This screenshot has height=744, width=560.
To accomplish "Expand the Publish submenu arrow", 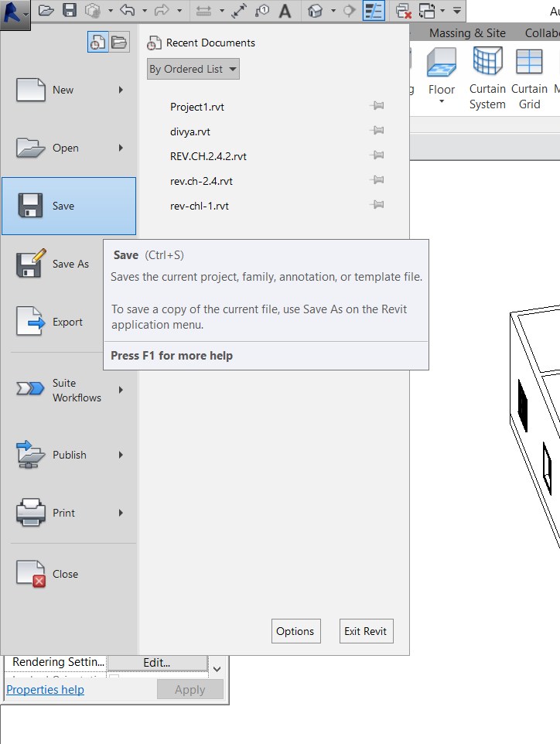I will (121, 455).
